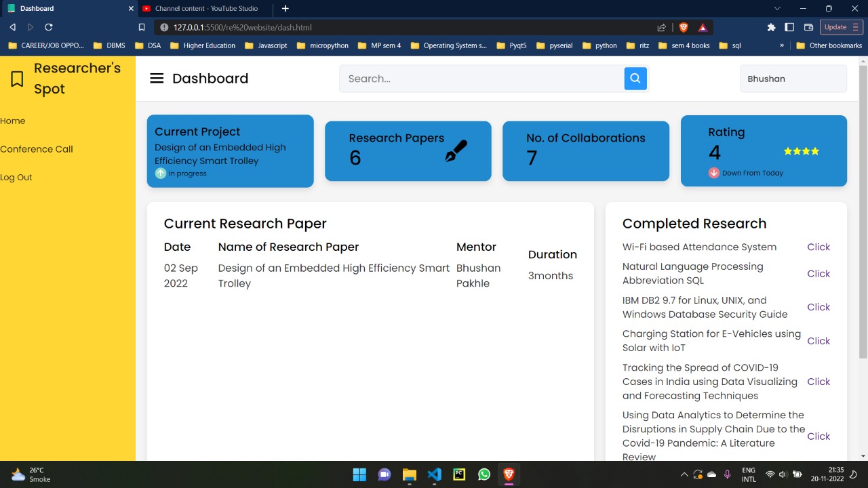Toggle browser sidebar panel icon
This screenshot has height=488, width=868.
(789, 27)
